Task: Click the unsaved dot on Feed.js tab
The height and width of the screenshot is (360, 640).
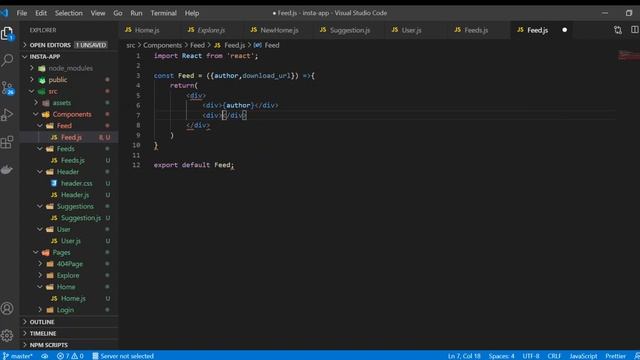Action: [564, 30]
